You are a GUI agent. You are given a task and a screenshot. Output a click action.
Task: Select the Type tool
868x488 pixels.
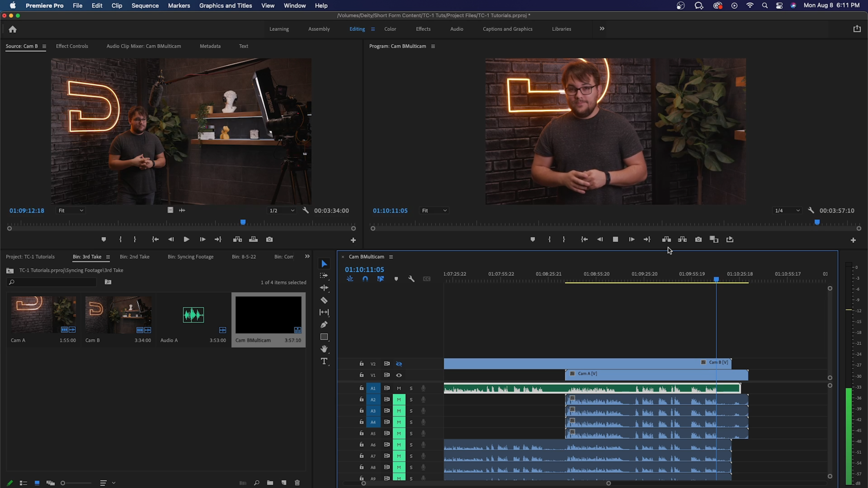point(324,361)
